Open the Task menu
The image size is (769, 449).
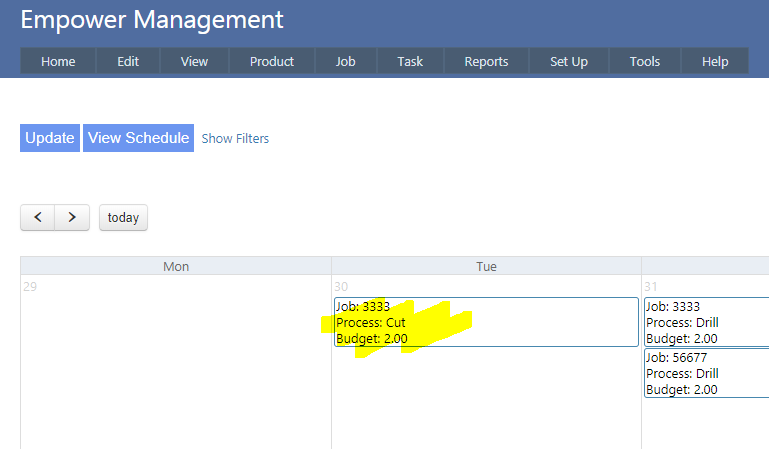coord(410,61)
